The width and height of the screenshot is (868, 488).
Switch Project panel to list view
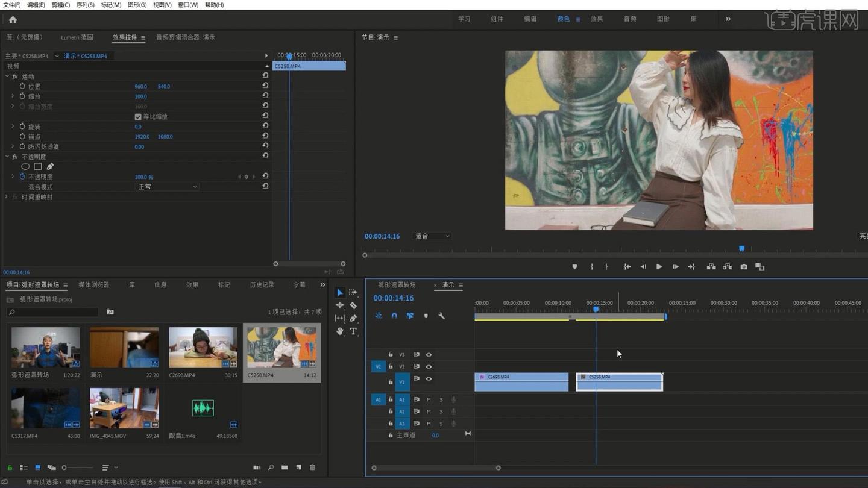coord(24,468)
